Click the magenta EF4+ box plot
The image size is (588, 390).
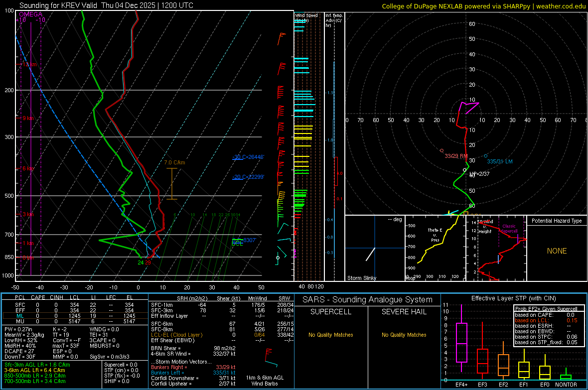461,339
